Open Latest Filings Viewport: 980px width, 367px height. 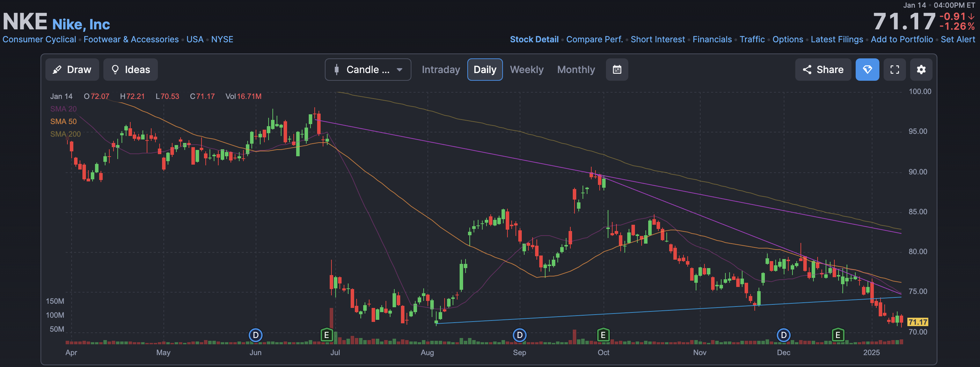point(837,39)
